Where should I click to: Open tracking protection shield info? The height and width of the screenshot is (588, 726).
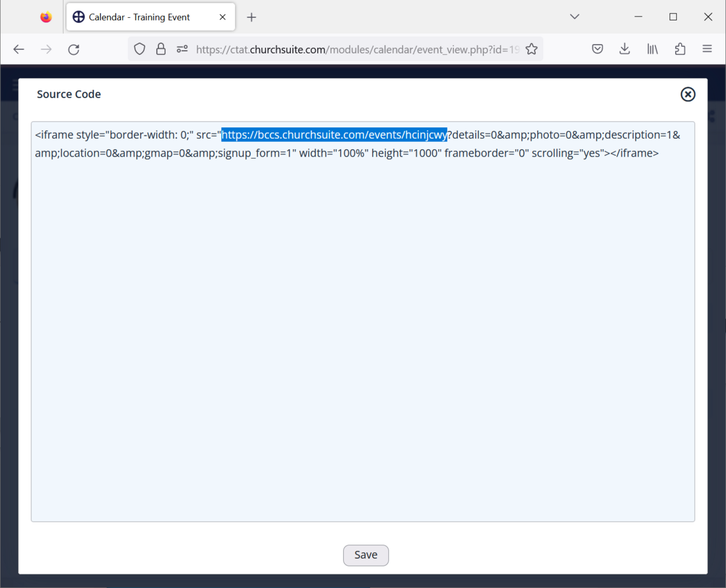139,49
